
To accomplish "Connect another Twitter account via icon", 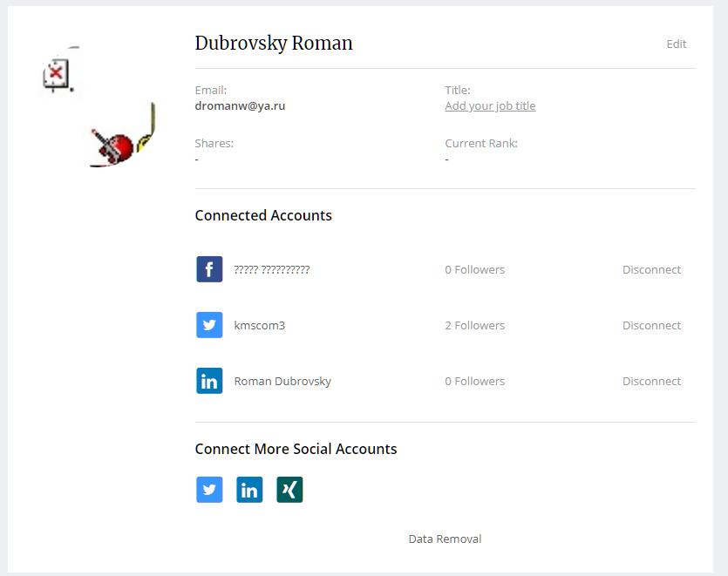I will point(209,490).
